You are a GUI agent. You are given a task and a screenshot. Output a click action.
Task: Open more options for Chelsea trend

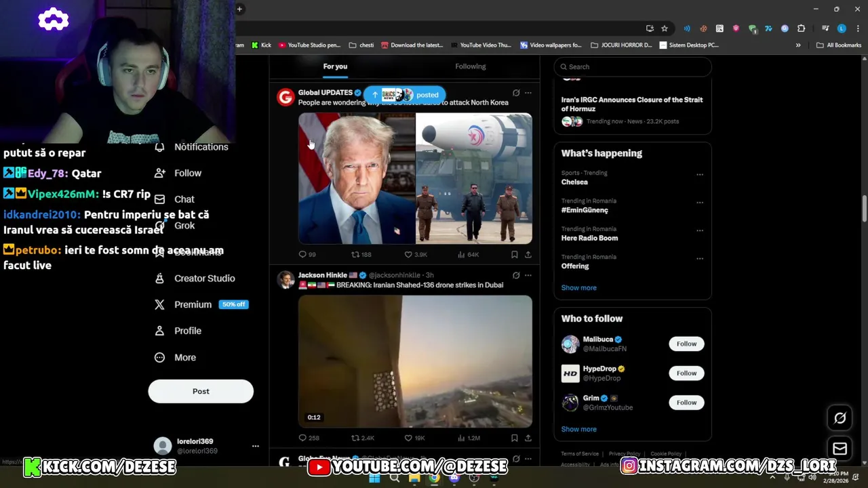coord(700,175)
